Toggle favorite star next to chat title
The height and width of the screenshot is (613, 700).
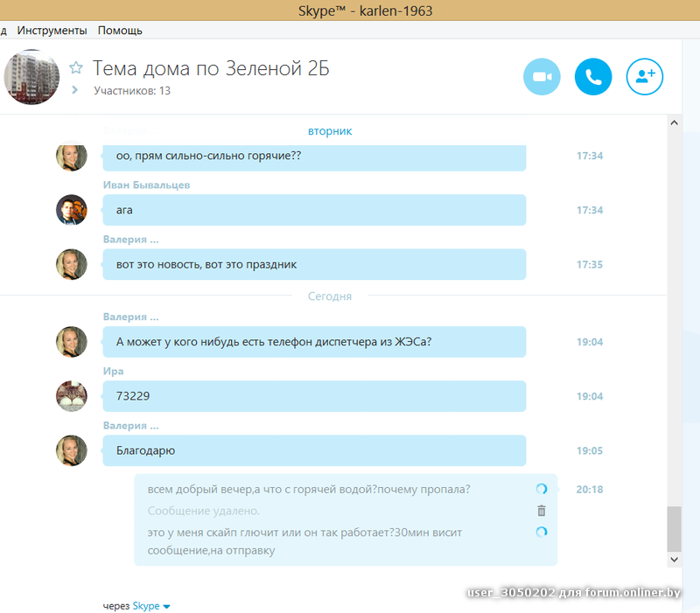click(76, 68)
